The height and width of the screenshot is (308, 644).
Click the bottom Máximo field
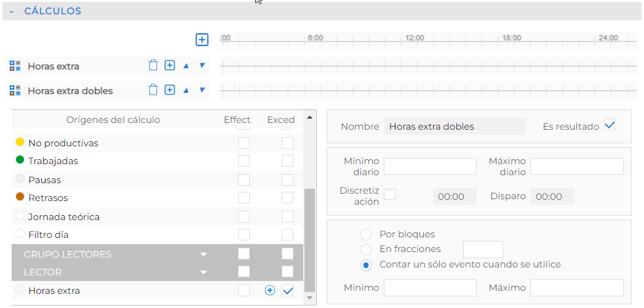pos(576,288)
